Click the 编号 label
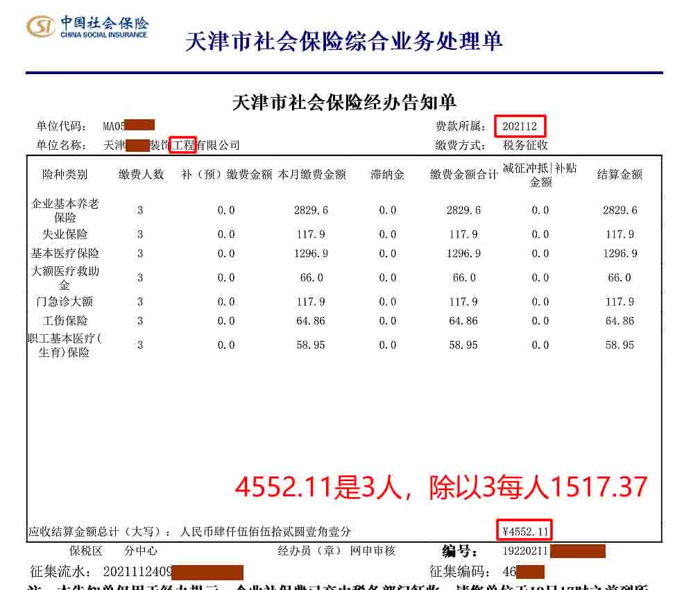The height and width of the screenshot is (590, 700). click(460, 551)
